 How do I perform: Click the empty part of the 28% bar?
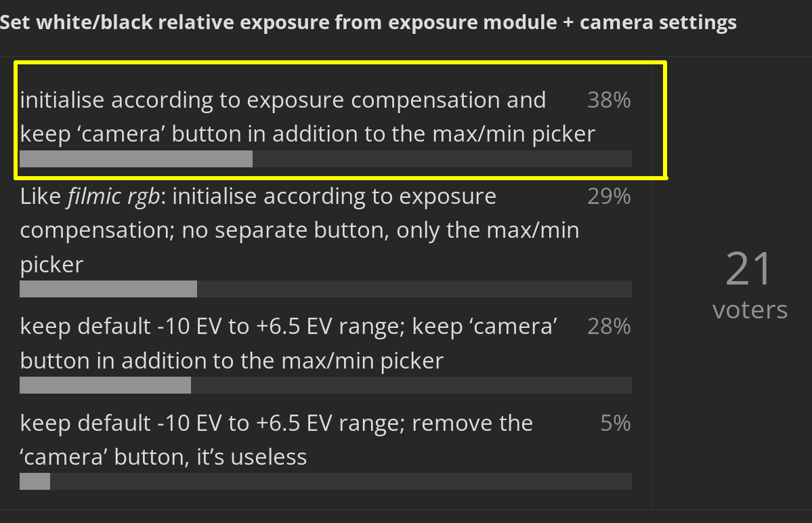[411, 385]
